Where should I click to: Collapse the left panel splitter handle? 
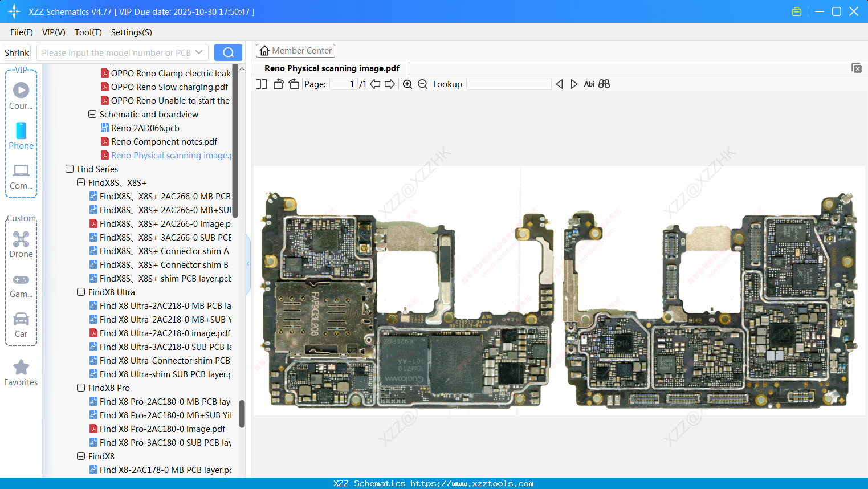248,263
